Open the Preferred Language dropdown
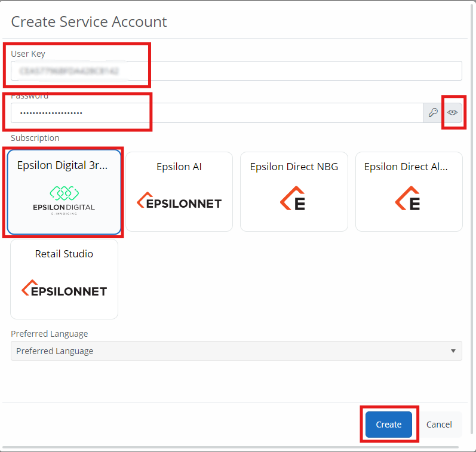 point(236,351)
